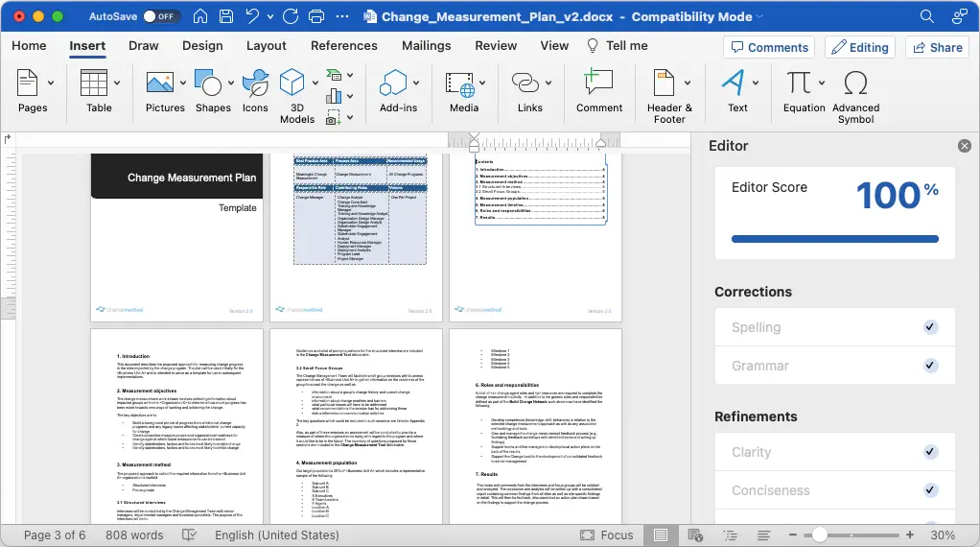
Task: Click the language English (United States)
Action: [x=277, y=535]
